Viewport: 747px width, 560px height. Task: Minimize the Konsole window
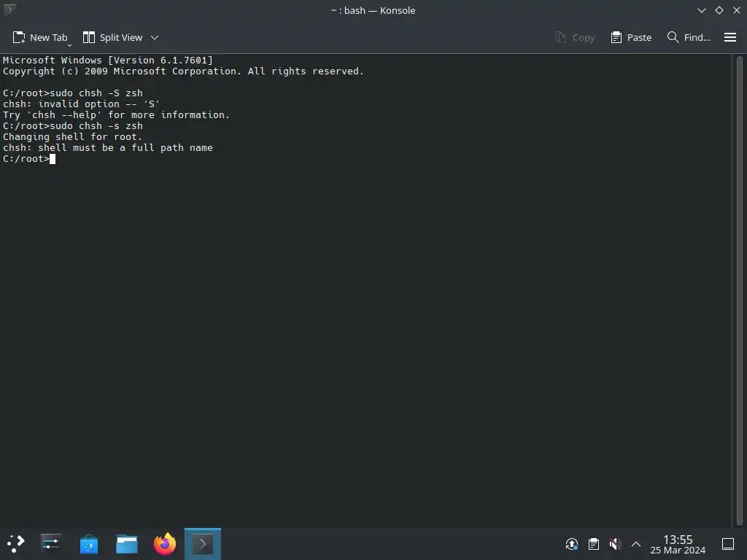pyautogui.click(x=701, y=10)
